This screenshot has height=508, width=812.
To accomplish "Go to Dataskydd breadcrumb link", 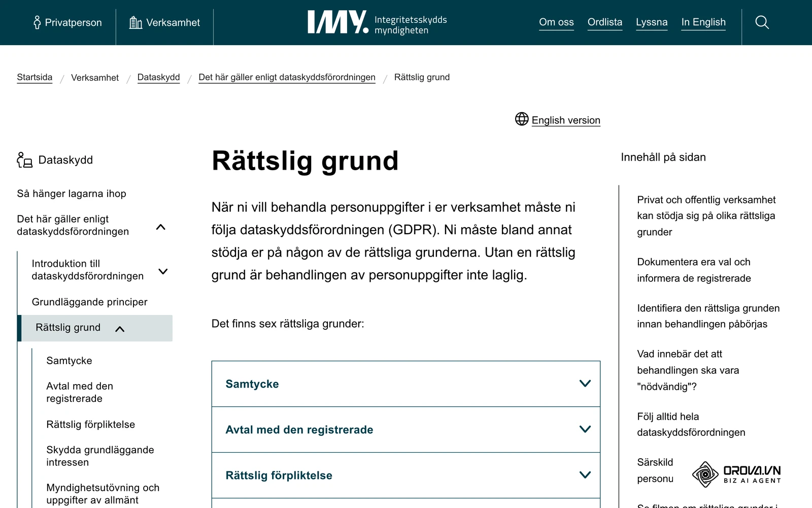I will [x=158, y=77].
